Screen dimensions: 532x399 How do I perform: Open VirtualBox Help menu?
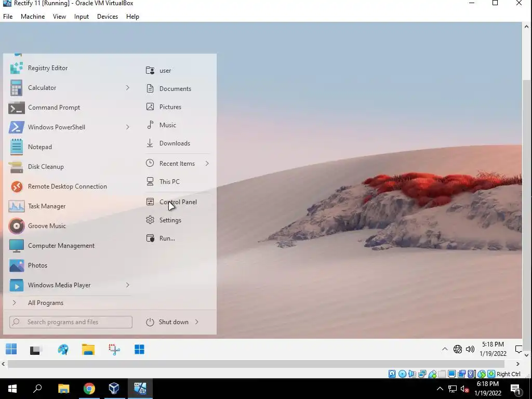click(x=132, y=16)
